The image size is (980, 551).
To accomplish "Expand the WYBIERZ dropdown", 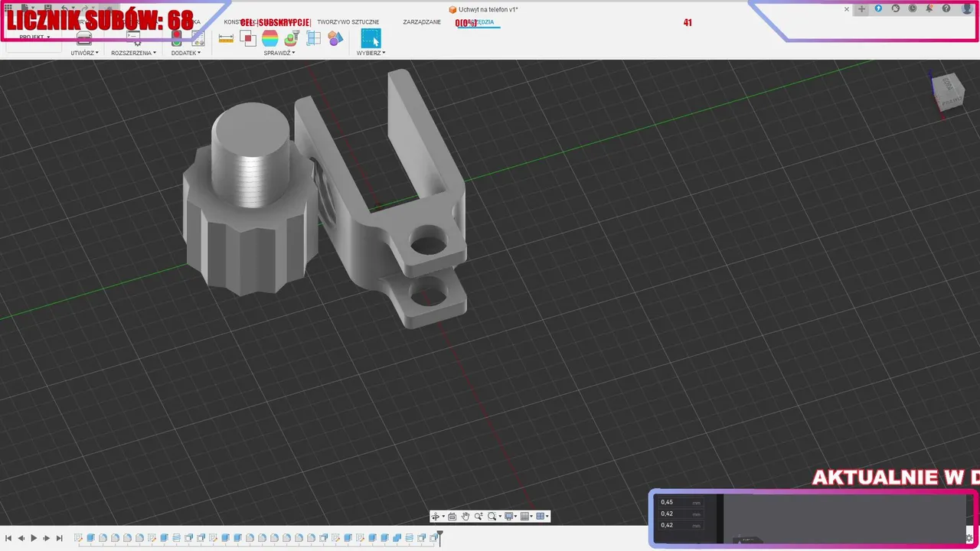I will (x=371, y=53).
